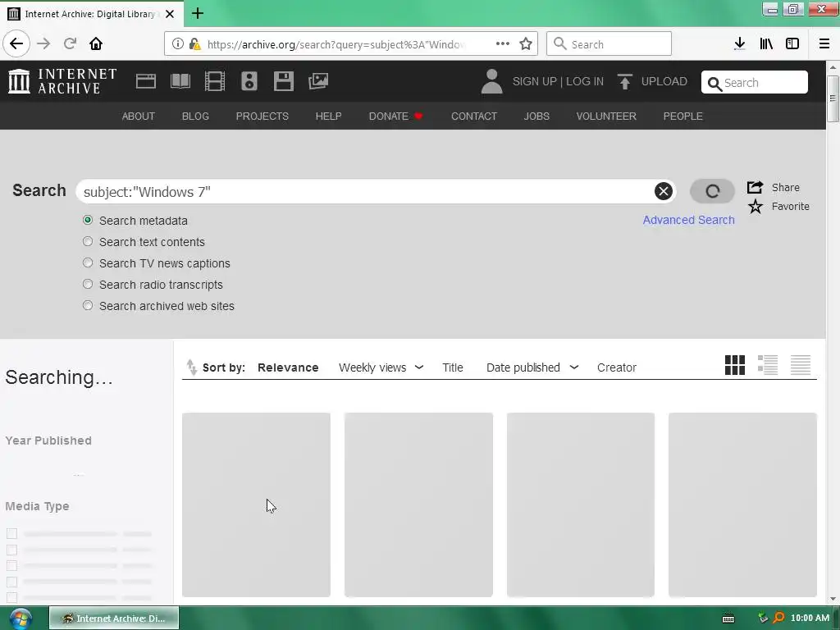This screenshot has width=840, height=630.
Task: Go back with browser back arrow
Action: pyautogui.click(x=16, y=43)
